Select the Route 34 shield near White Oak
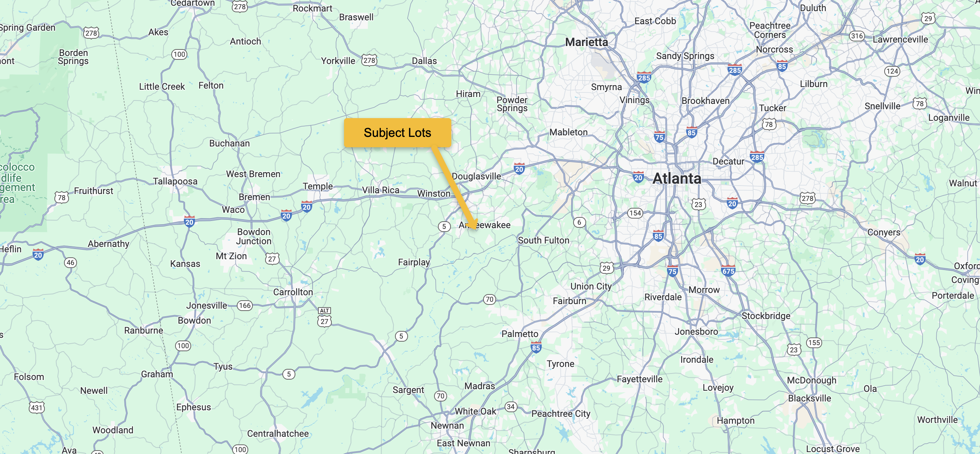Screen dimensions: 980x454 [511, 407]
